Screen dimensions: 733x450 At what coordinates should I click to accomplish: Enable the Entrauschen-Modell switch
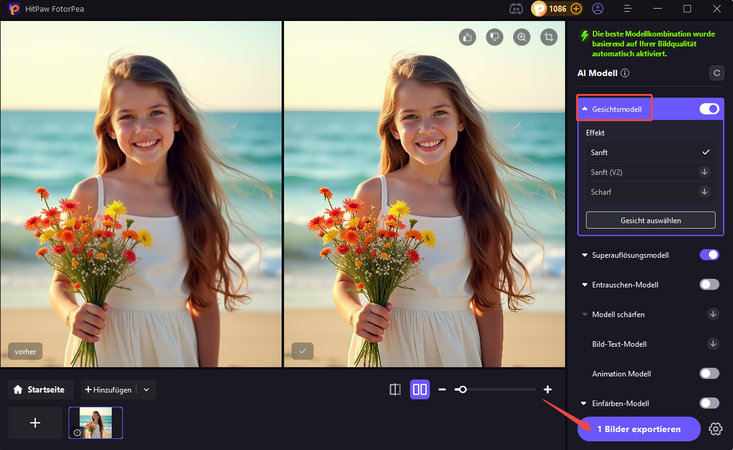point(709,285)
